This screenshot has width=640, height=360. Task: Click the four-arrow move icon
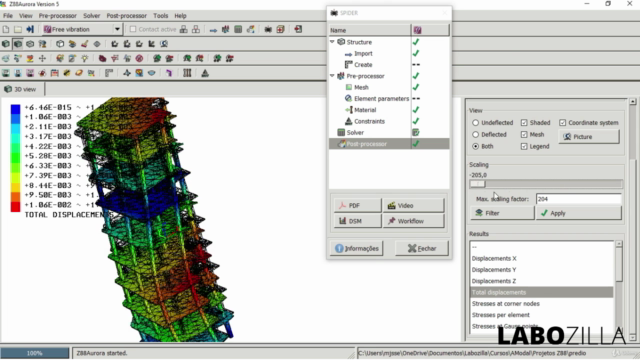click(42, 58)
